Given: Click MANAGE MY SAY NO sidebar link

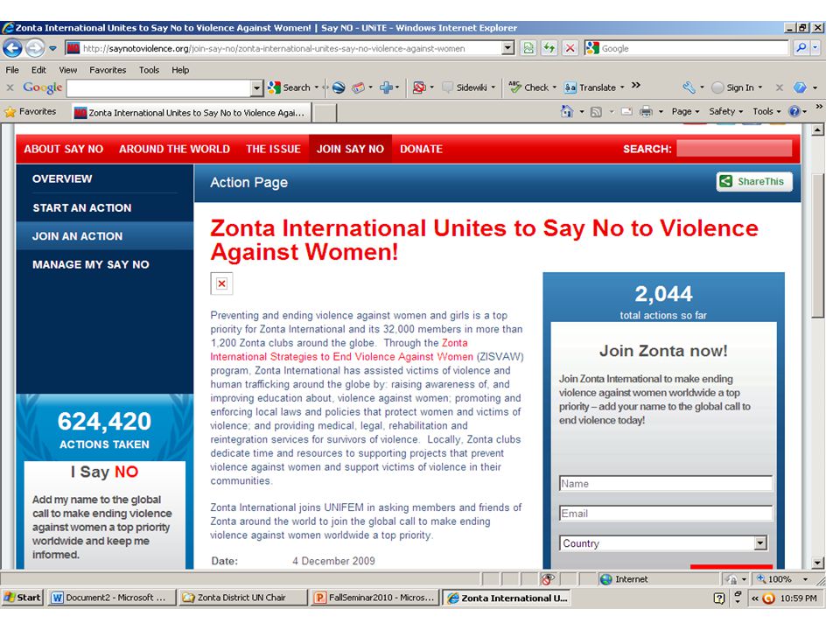Looking at the screenshot, I should pos(90,264).
